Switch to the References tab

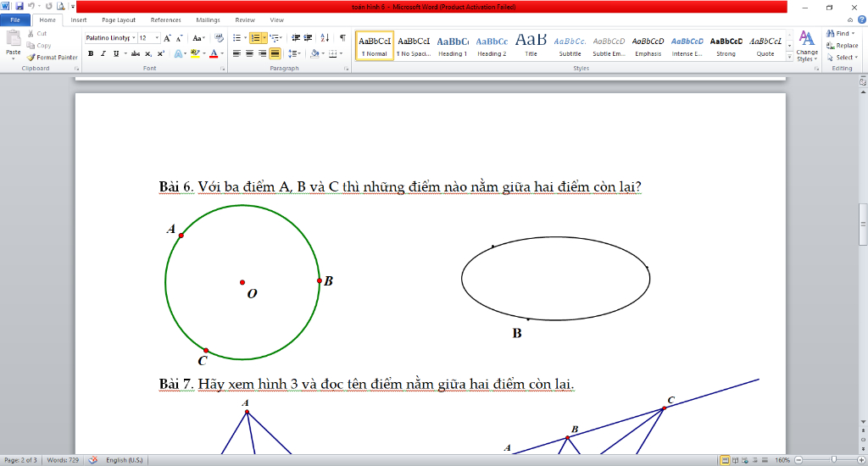click(165, 20)
